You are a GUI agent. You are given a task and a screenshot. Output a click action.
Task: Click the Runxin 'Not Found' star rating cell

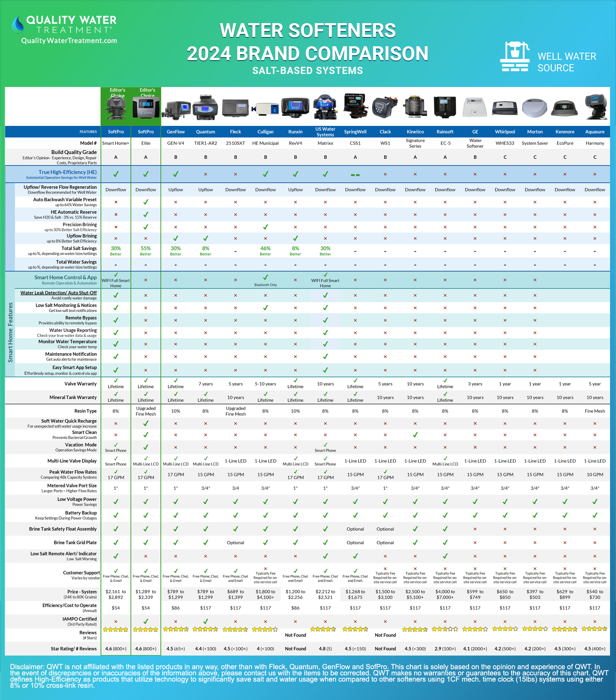pos(295,649)
